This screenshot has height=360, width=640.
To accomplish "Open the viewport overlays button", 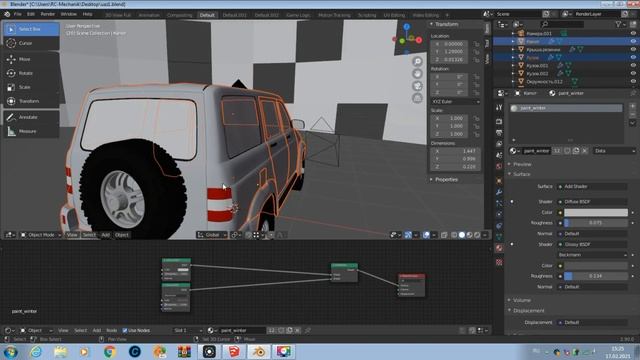I will tap(426, 235).
